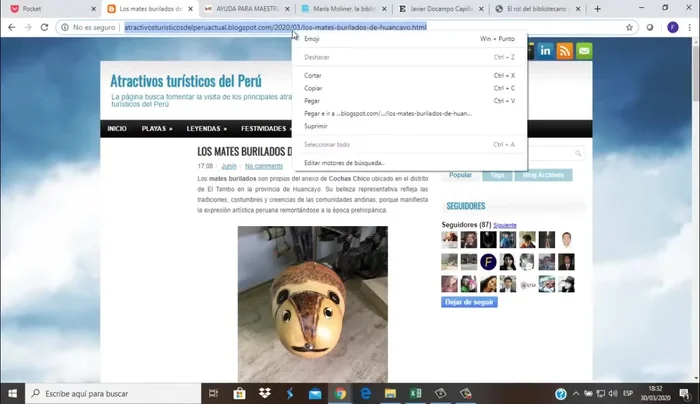Open Microsoft Edge from the taskbar

click(x=365, y=393)
